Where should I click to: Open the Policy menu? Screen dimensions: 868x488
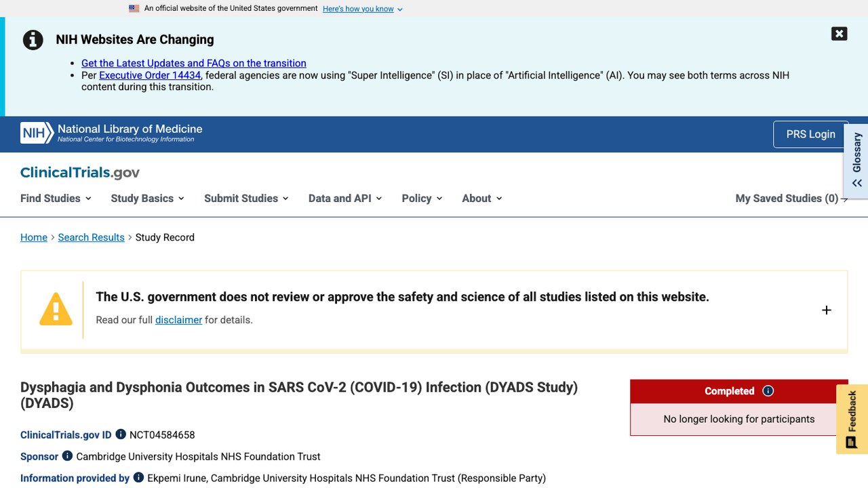tap(422, 199)
